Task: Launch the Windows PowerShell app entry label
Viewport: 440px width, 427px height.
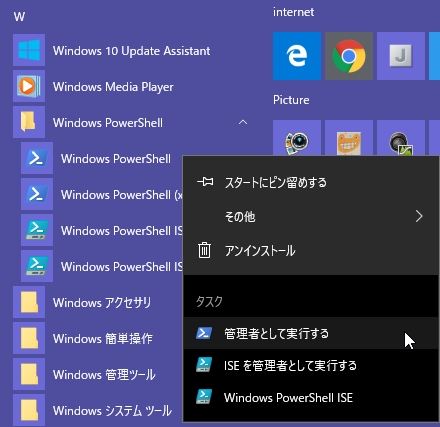Action: click(x=116, y=159)
